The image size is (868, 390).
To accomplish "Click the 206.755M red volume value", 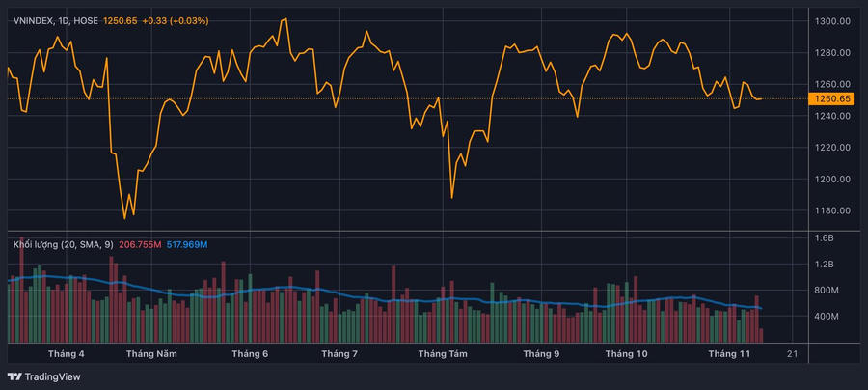I will point(140,244).
